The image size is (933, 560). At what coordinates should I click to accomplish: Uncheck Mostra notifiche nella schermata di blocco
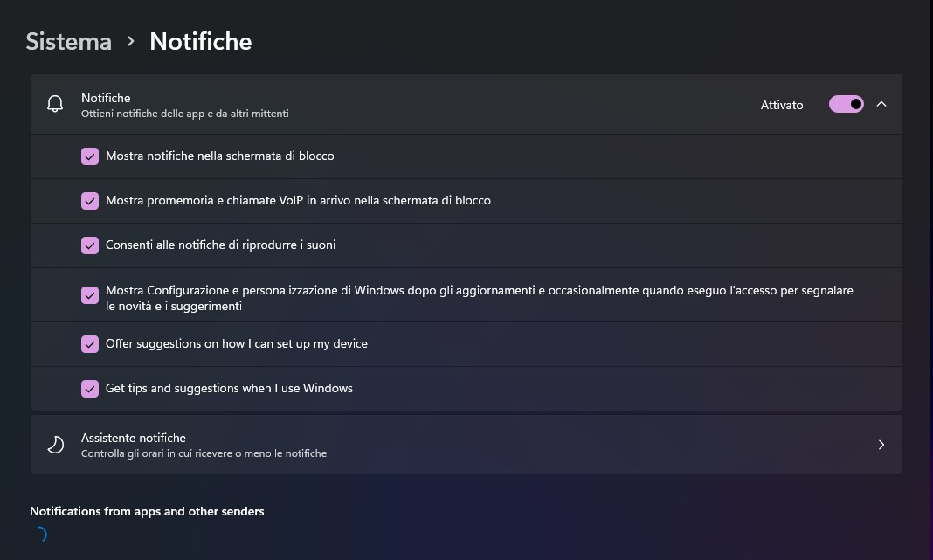(90, 156)
